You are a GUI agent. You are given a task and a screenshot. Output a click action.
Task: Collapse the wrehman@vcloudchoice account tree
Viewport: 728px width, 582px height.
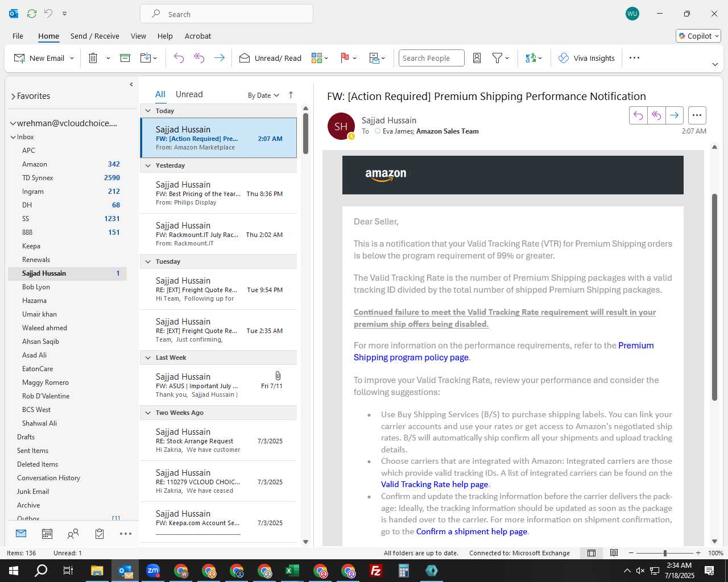tap(13, 123)
